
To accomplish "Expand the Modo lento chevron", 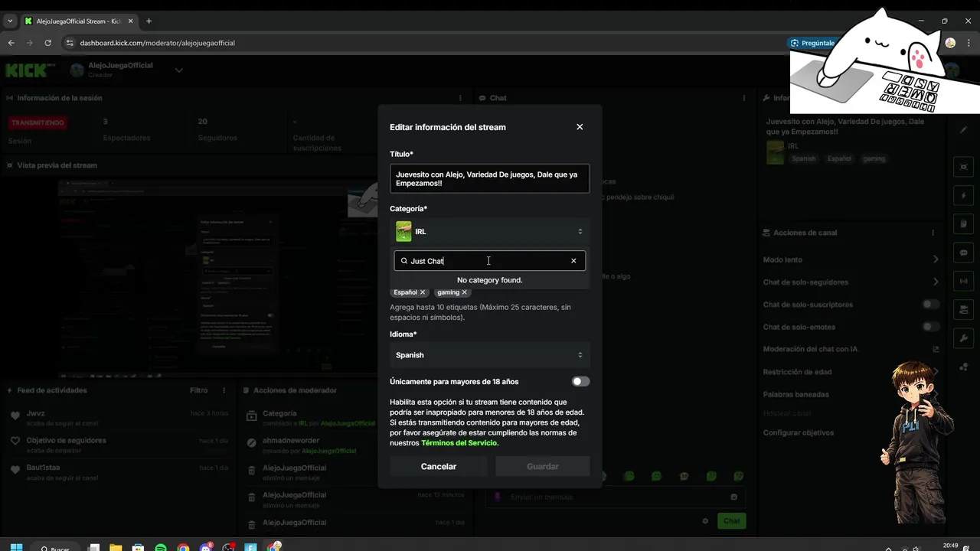I will [x=936, y=260].
